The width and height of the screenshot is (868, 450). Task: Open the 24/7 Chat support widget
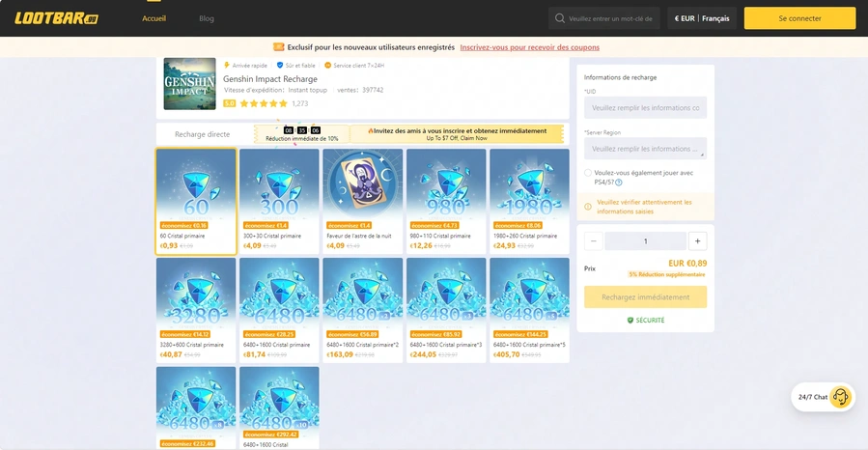click(824, 397)
